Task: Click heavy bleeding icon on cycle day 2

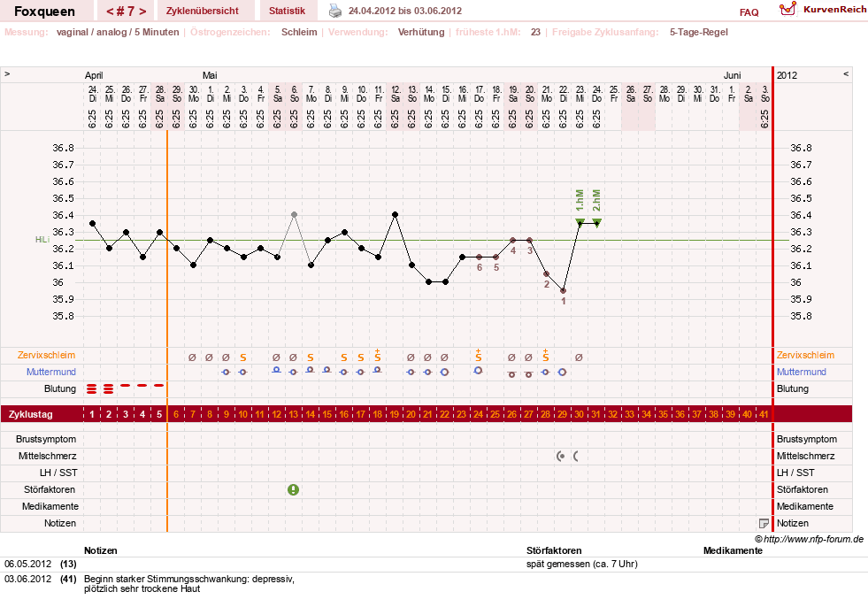Action: [109, 389]
